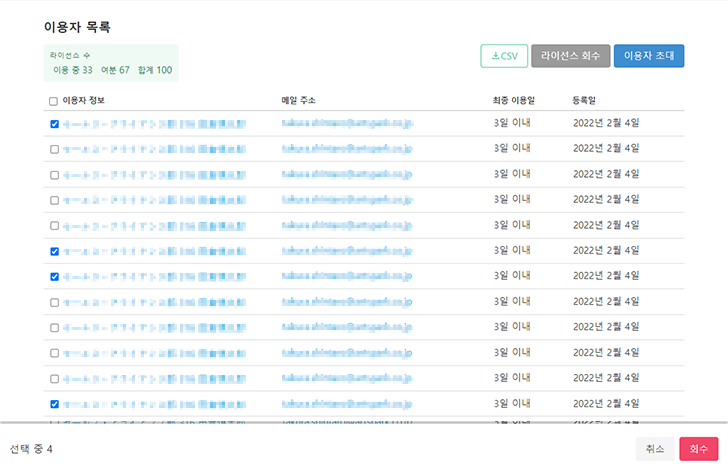Click the gray 라이선스 회수 button
Screen dimensions: 728x472
pos(570,56)
